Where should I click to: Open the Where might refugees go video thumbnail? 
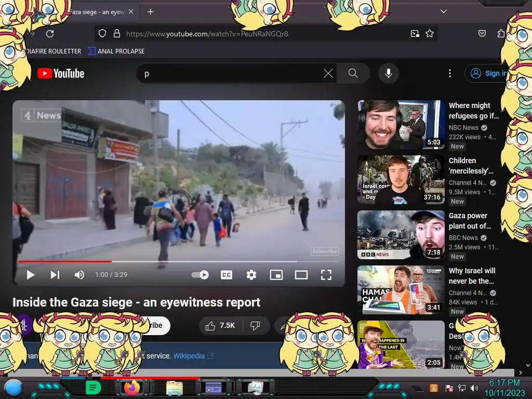(401, 125)
